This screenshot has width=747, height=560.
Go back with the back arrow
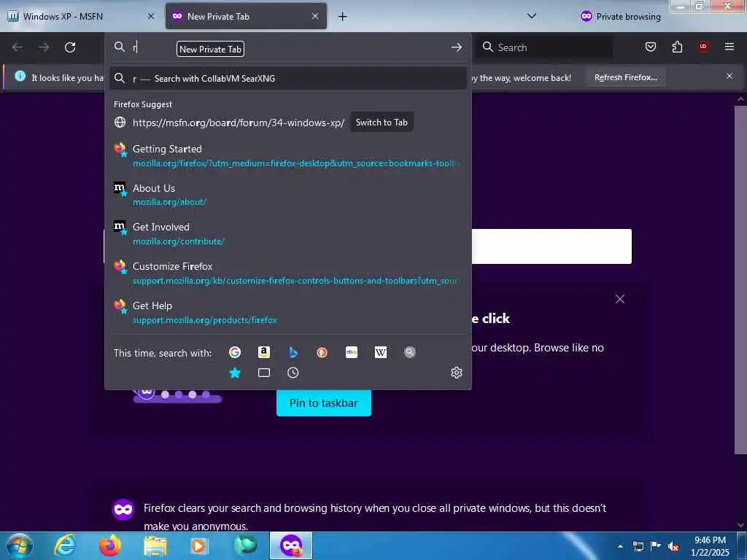(18, 47)
